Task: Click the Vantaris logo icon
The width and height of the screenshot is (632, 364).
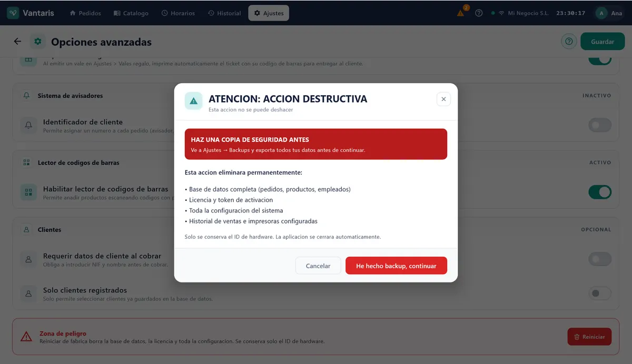Action: [13, 13]
